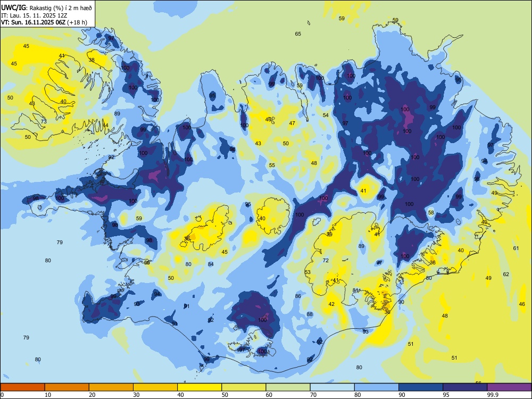Click humidity value '55' in north-central Iceland
Viewport: 532px width, 399px height.
(272, 165)
